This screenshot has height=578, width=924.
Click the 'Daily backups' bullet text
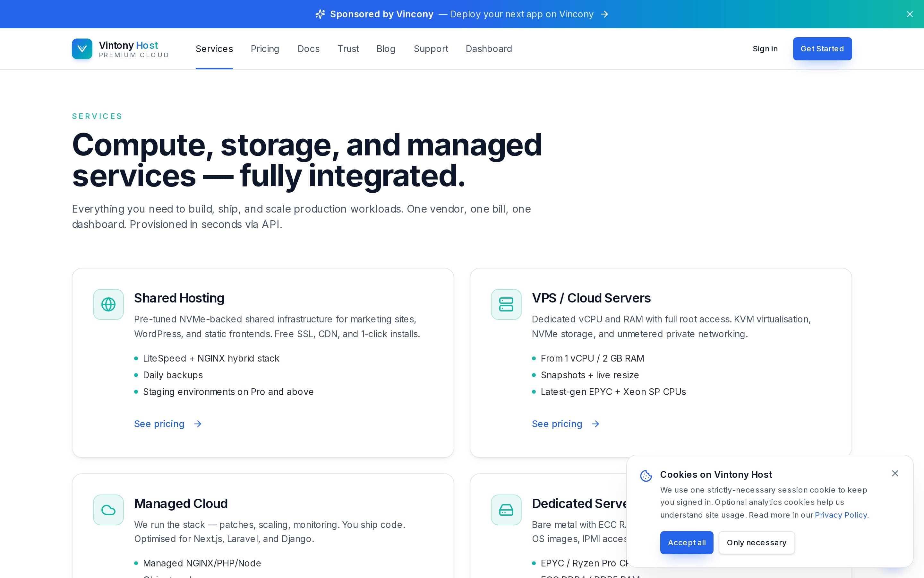pyautogui.click(x=173, y=375)
